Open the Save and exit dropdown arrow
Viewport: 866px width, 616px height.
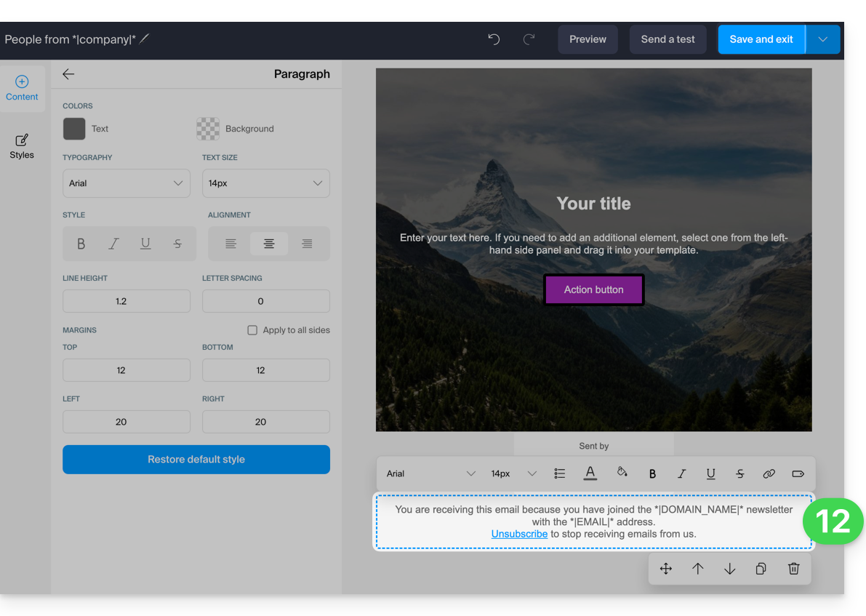822,39
